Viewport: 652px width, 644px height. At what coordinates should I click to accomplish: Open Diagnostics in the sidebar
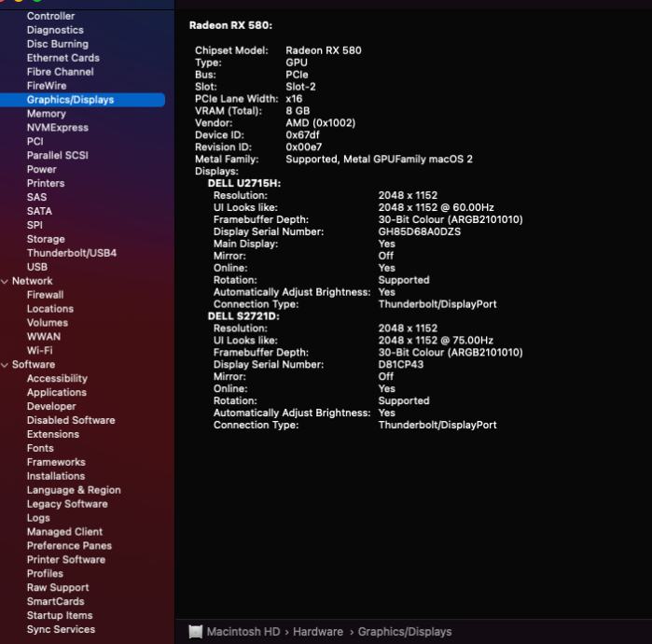click(55, 30)
